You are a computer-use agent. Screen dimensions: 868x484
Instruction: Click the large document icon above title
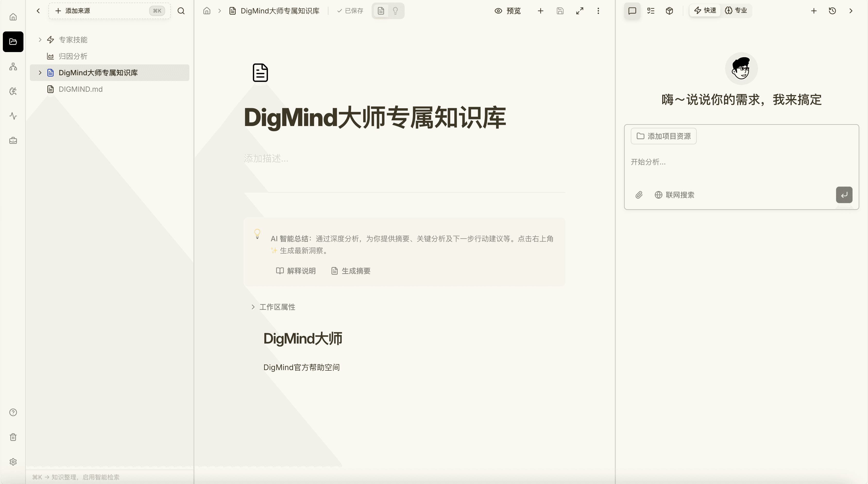(x=260, y=72)
